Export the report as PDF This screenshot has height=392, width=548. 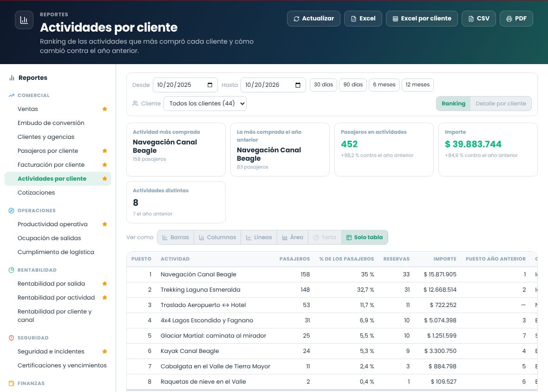point(516,19)
